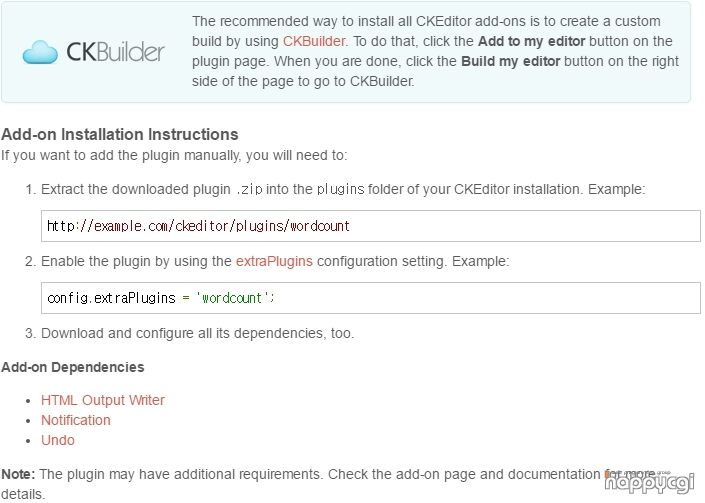This screenshot has width=705, height=503.
Task: Click the 'plugins' monospace word in step 1
Action: pos(340,189)
